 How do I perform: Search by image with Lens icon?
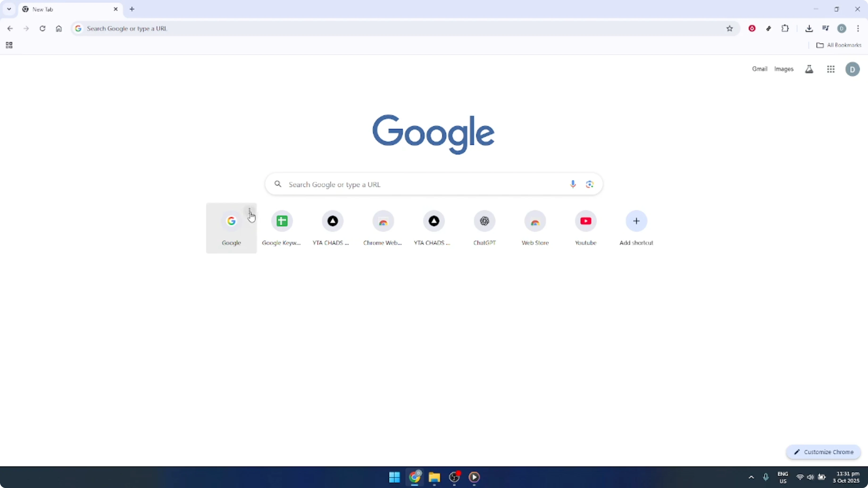pos(589,184)
